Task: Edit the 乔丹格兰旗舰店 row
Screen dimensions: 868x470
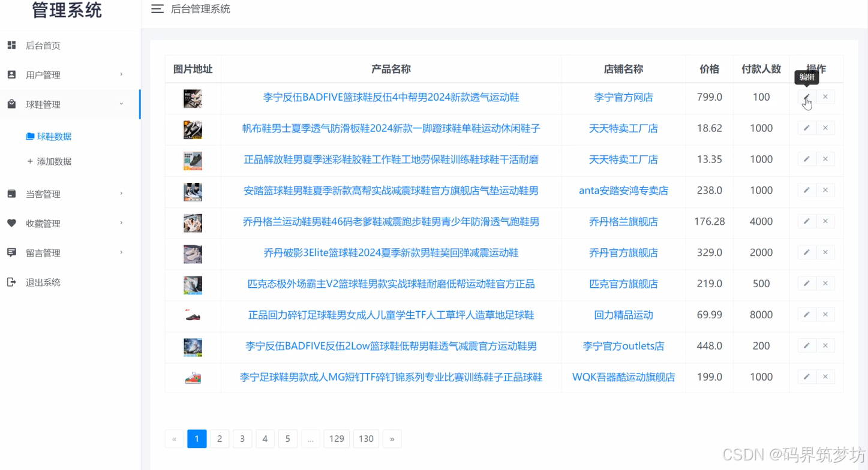Action: tap(806, 222)
